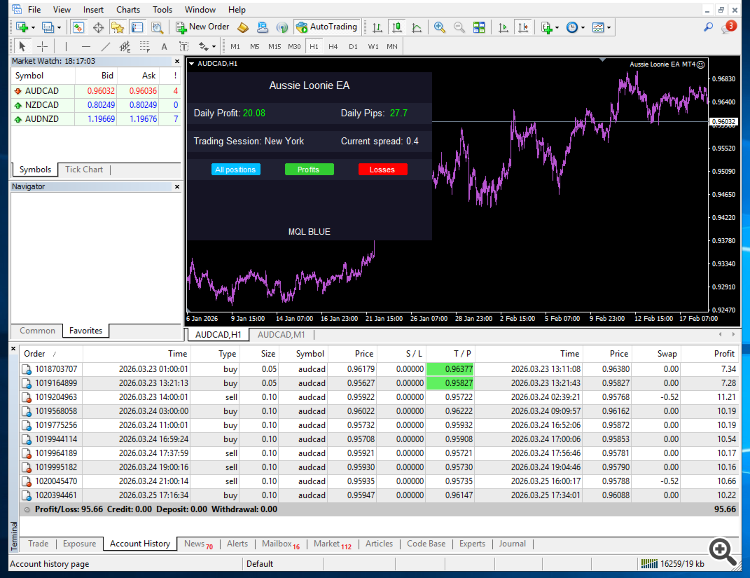Switch chart to Line Chart style
Viewport: 750px width, 578px height.
coord(417,27)
